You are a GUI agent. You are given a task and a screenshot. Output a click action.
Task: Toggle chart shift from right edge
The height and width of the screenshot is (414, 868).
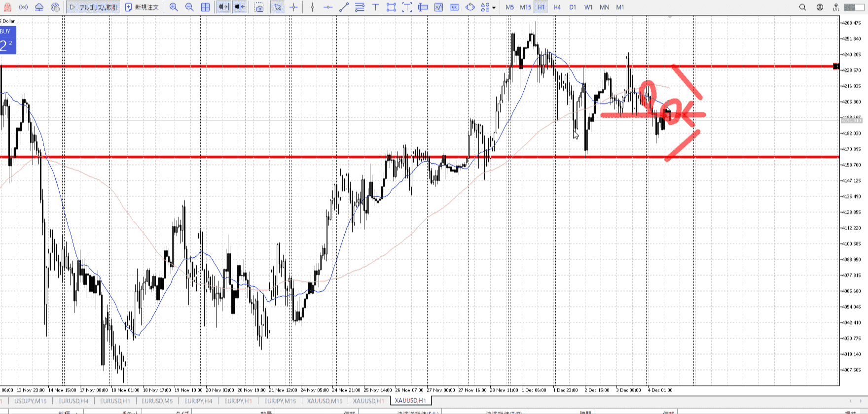coord(239,7)
